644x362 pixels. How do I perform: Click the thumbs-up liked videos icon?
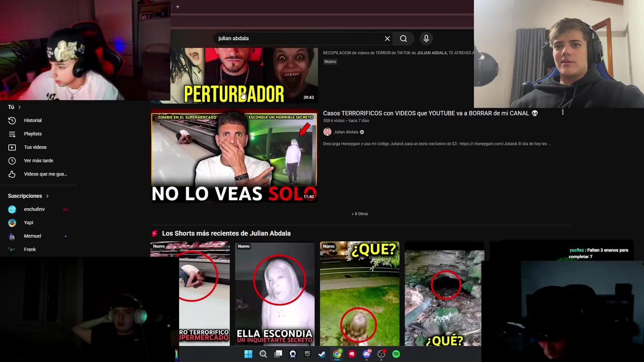point(12,174)
